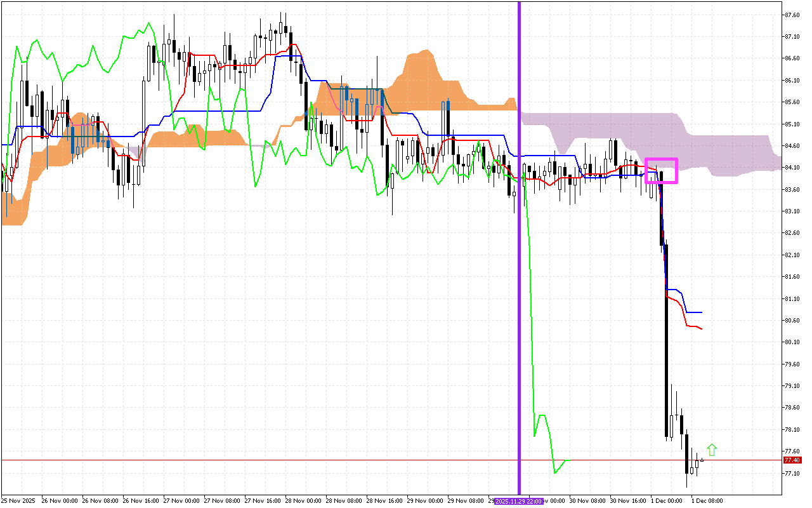The height and width of the screenshot is (508, 812).
Task: Click the 1 Dec 08:00 time axis label
Action: click(x=707, y=501)
